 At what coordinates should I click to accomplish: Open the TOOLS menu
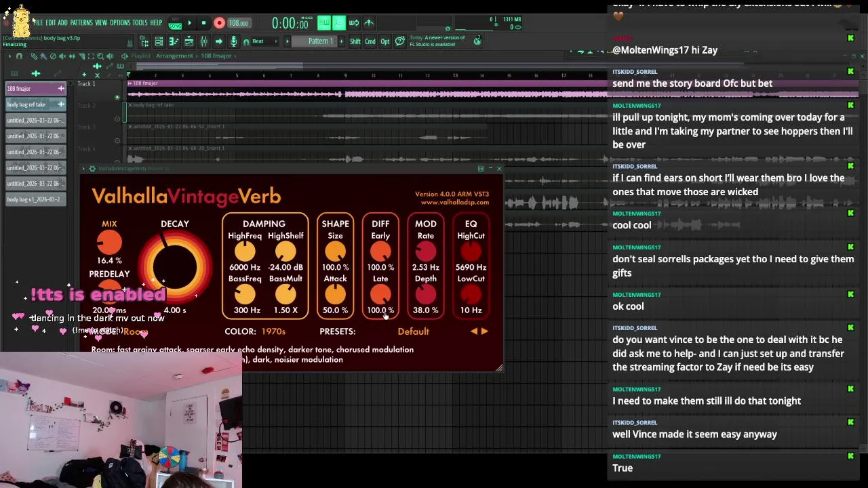point(140,23)
